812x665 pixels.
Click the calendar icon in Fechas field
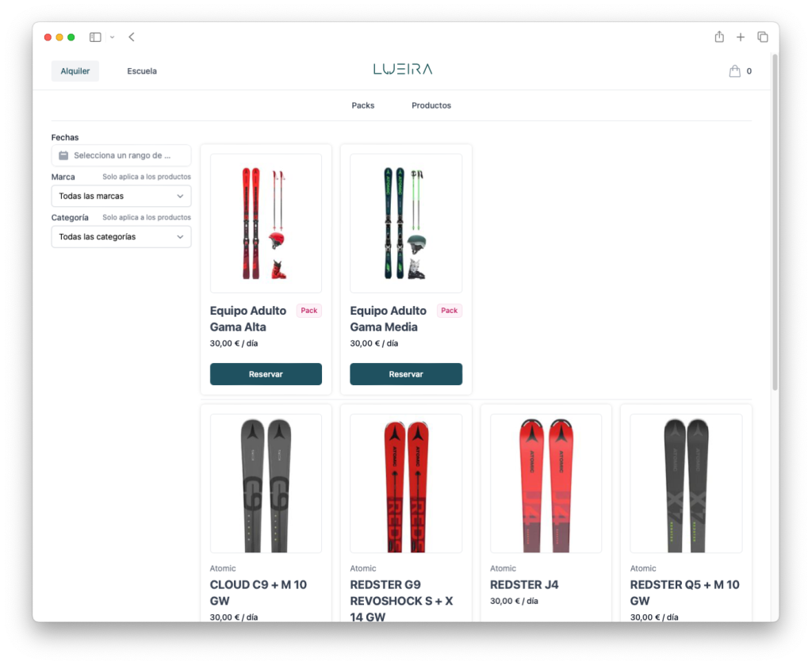point(63,155)
